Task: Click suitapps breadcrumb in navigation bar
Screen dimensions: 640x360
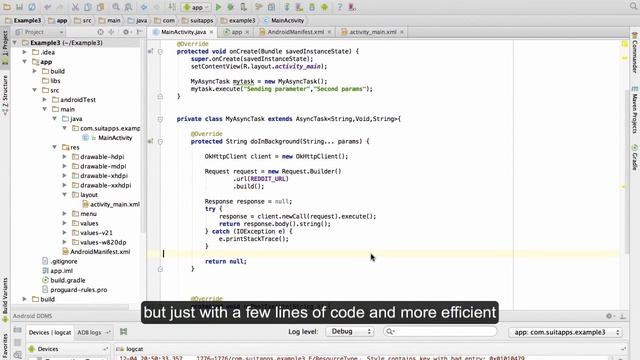Action: tap(198, 20)
